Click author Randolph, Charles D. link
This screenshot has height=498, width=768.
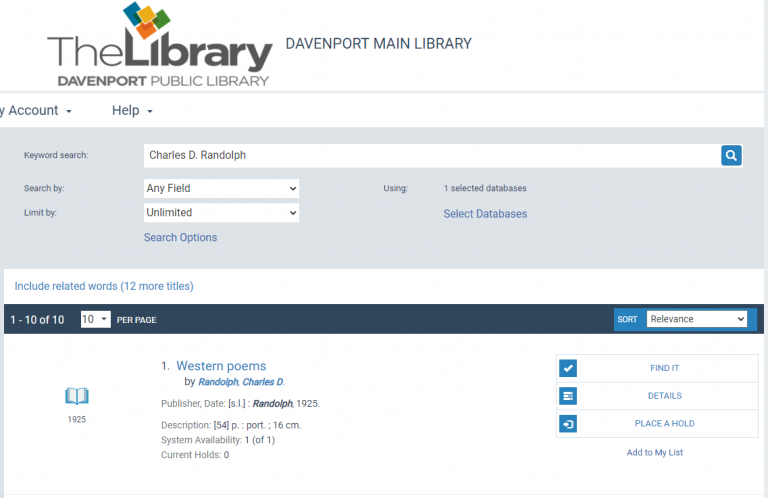point(241,382)
